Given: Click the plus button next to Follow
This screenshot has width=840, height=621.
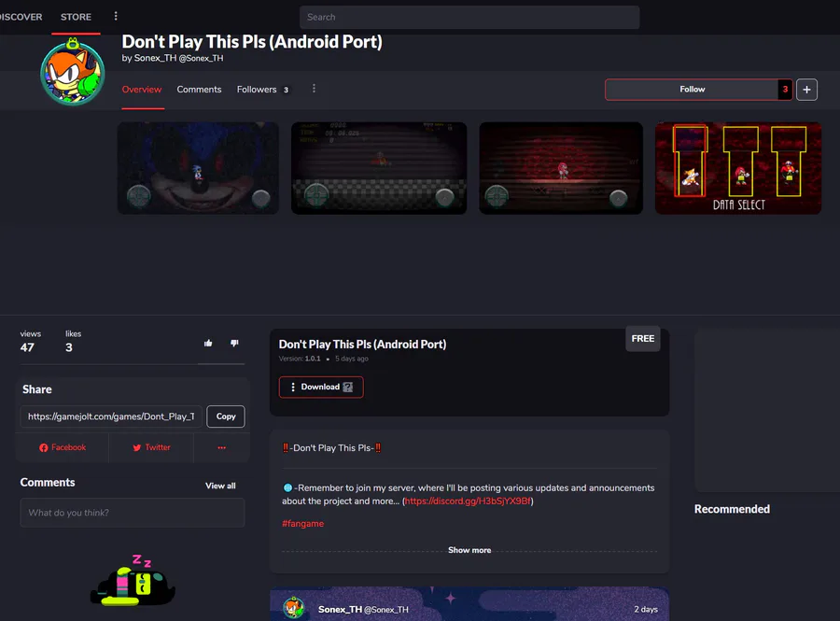Looking at the screenshot, I should point(806,90).
